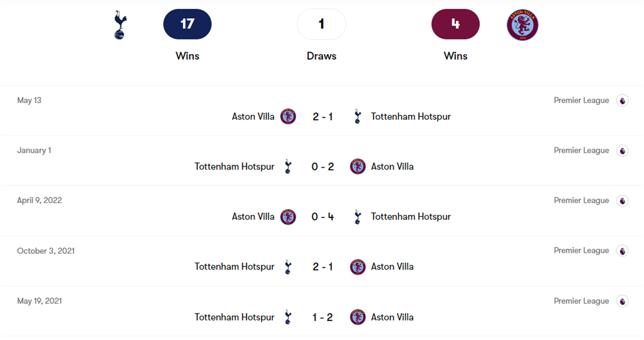The height and width of the screenshot is (340, 644).
Task: Select the claret 4 wins badge
Action: coord(455,25)
